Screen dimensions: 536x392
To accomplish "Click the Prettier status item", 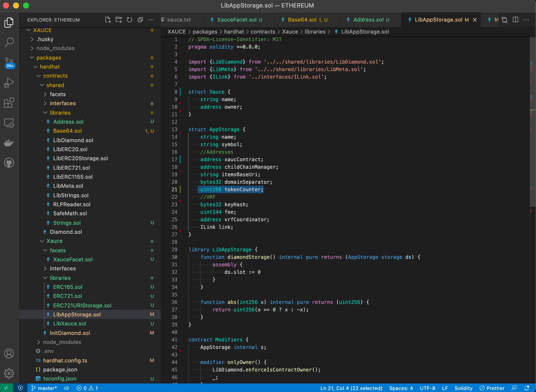I will 492,388.
